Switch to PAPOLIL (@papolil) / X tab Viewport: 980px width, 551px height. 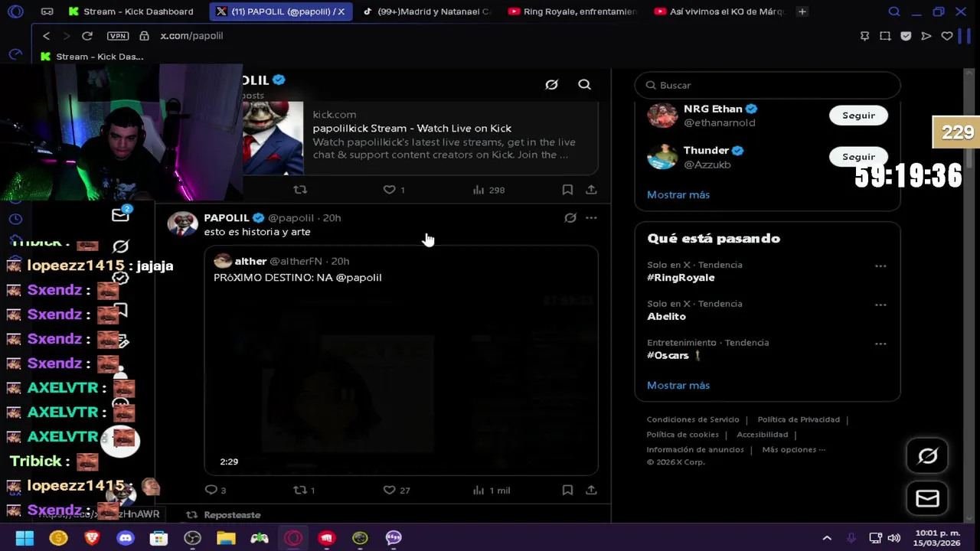(280, 11)
